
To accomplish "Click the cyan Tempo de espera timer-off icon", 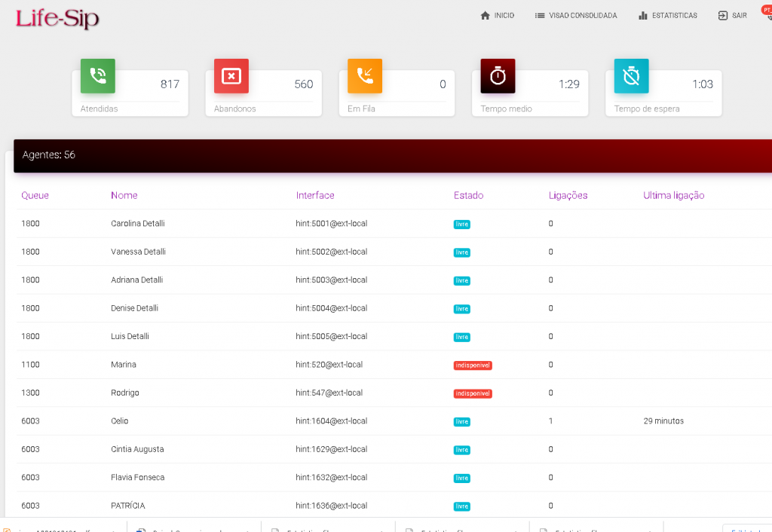I will click(631, 76).
